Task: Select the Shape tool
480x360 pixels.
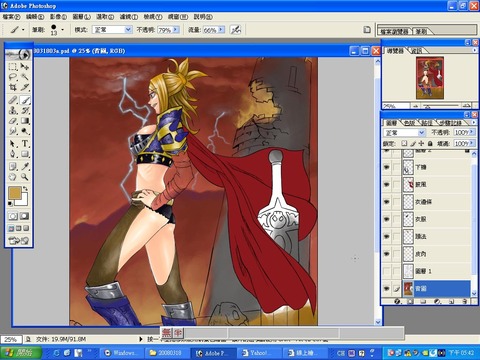Action: (x=25, y=154)
